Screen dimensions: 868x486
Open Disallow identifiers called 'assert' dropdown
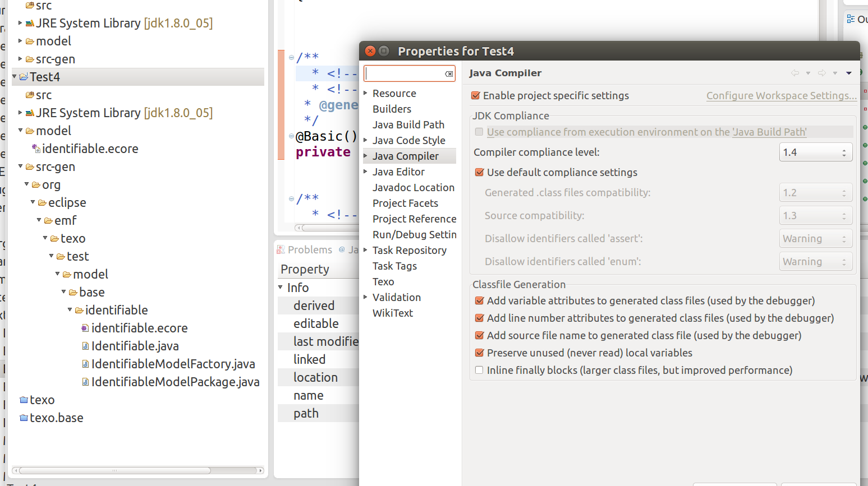816,238
